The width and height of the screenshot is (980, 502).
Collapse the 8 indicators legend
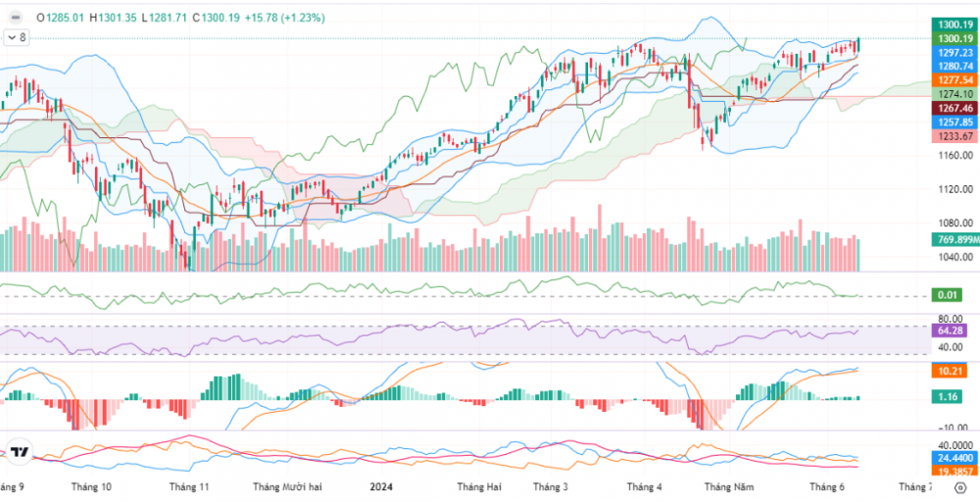pyautogui.click(x=17, y=37)
